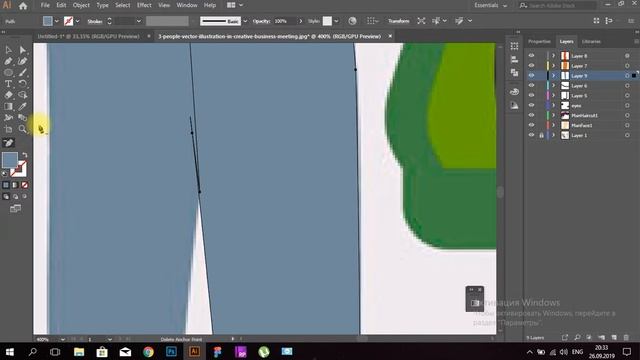Hide Layer 5 using its eye icon
Screen dimensions: 640x360
(531, 96)
